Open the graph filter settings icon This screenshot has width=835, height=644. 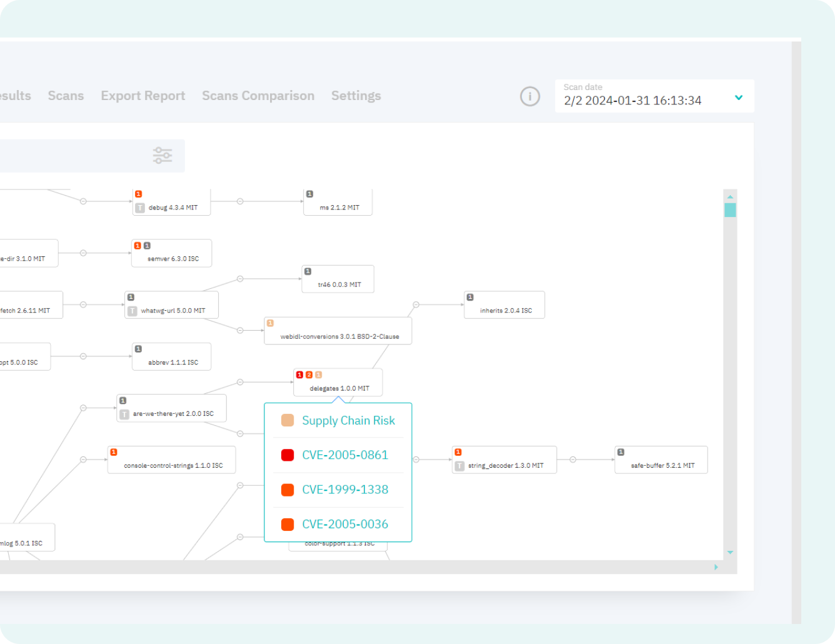coord(162,156)
